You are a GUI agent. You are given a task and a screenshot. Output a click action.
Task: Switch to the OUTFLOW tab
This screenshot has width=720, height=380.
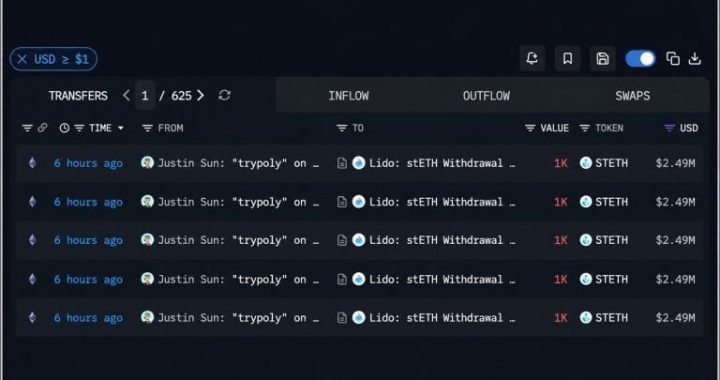[x=486, y=95]
